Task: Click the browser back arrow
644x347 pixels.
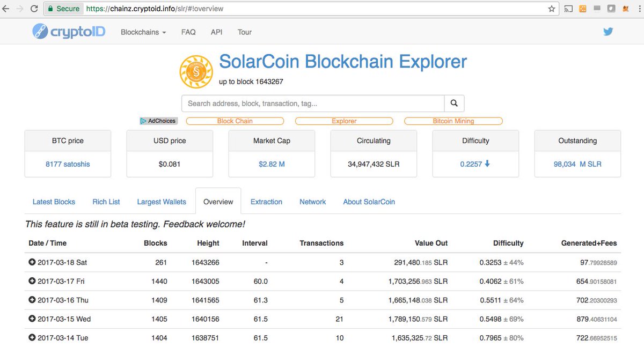Action: pyautogui.click(x=6, y=9)
